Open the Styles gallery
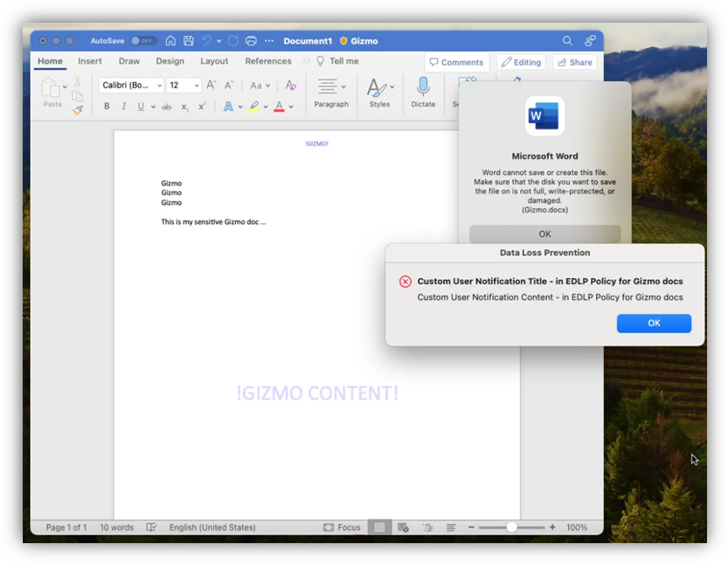Viewport: 728px width, 565px height. tap(380, 92)
